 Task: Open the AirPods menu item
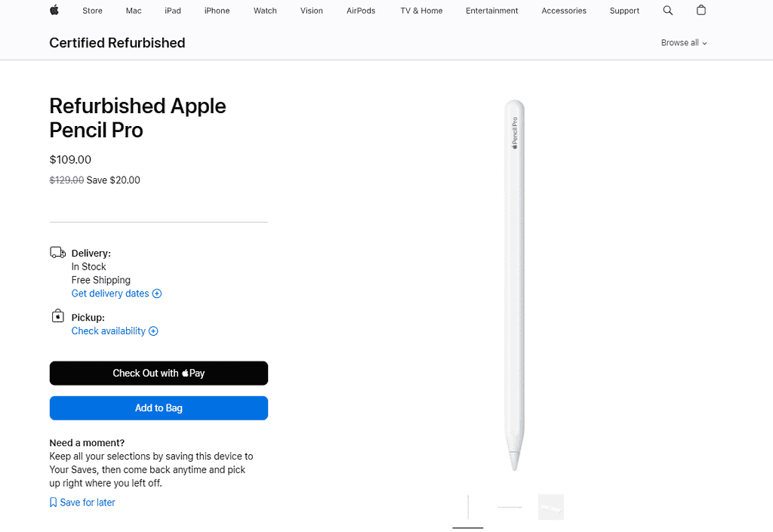click(360, 11)
